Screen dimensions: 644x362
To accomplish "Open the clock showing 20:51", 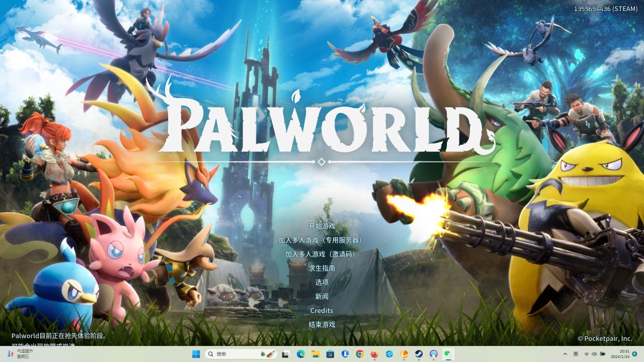I will tap(620, 354).
